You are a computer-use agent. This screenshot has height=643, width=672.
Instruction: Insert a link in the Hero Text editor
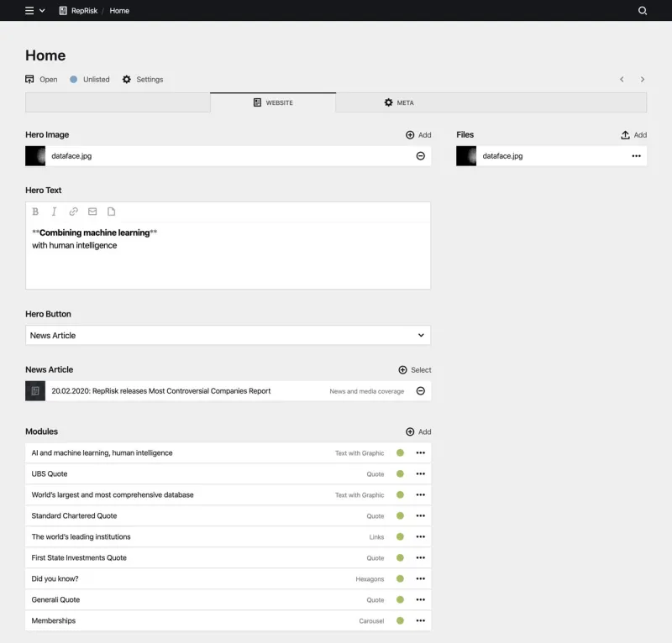tap(73, 212)
